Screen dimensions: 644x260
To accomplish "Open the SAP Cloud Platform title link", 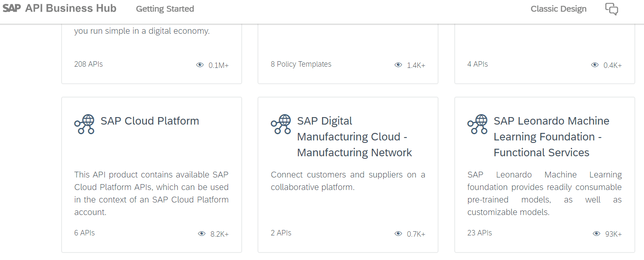I will point(150,121).
